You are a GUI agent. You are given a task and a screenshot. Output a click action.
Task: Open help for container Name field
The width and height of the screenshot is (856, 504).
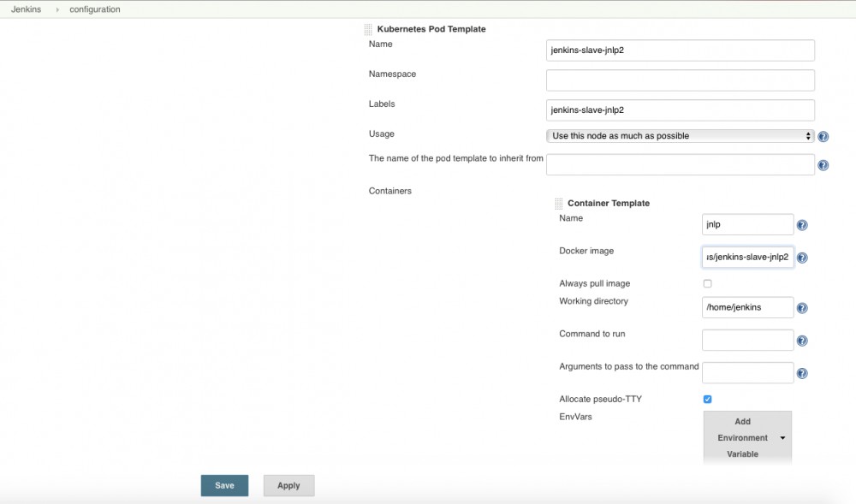click(802, 225)
